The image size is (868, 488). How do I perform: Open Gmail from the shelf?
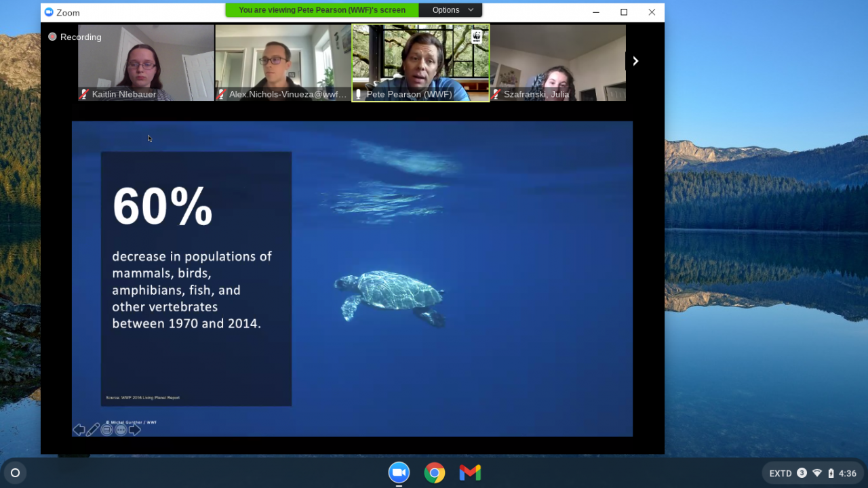coord(470,472)
